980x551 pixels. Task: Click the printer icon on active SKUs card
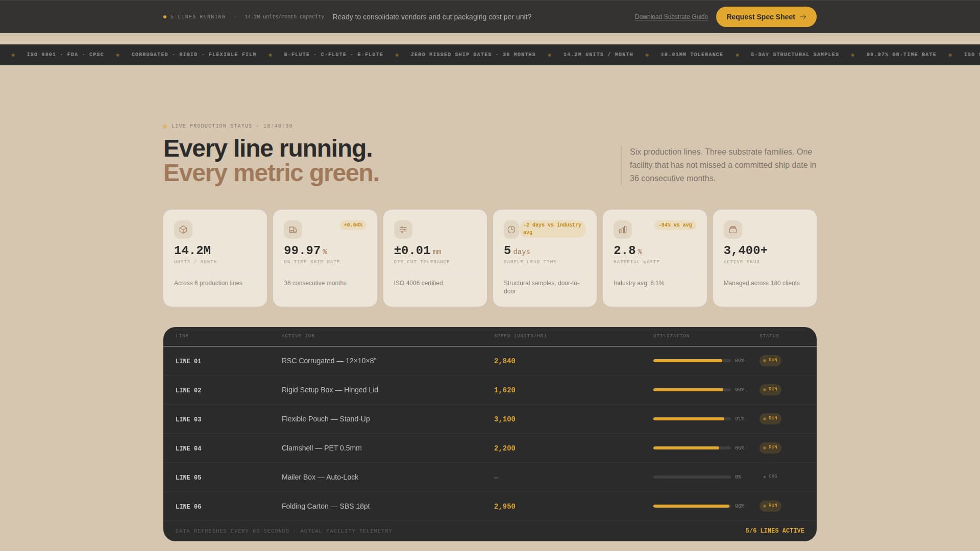(x=732, y=230)
